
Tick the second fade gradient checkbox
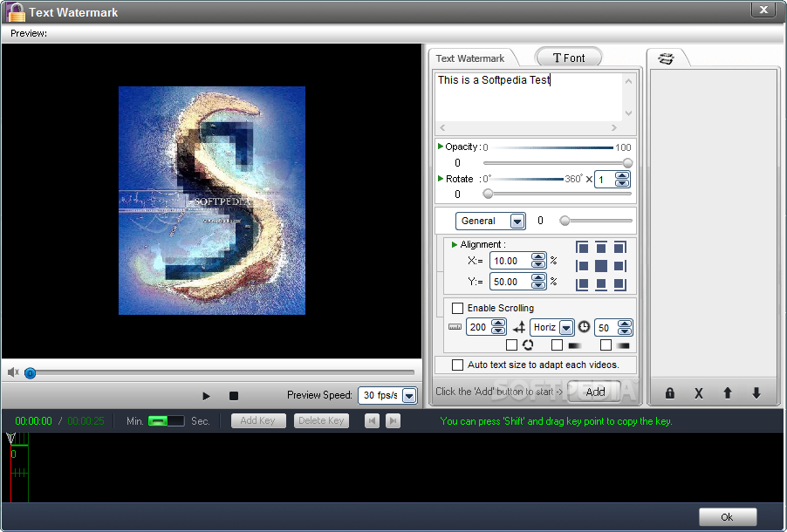606,344
